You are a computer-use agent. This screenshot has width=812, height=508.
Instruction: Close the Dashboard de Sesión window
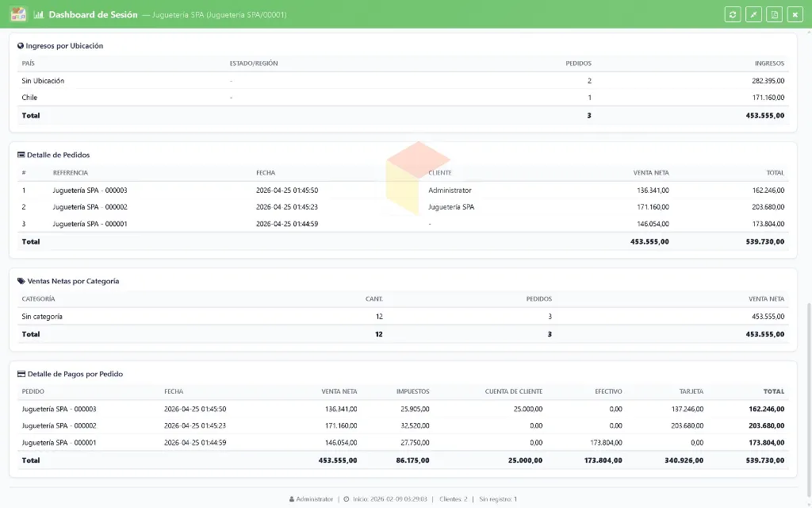(795, 14)
